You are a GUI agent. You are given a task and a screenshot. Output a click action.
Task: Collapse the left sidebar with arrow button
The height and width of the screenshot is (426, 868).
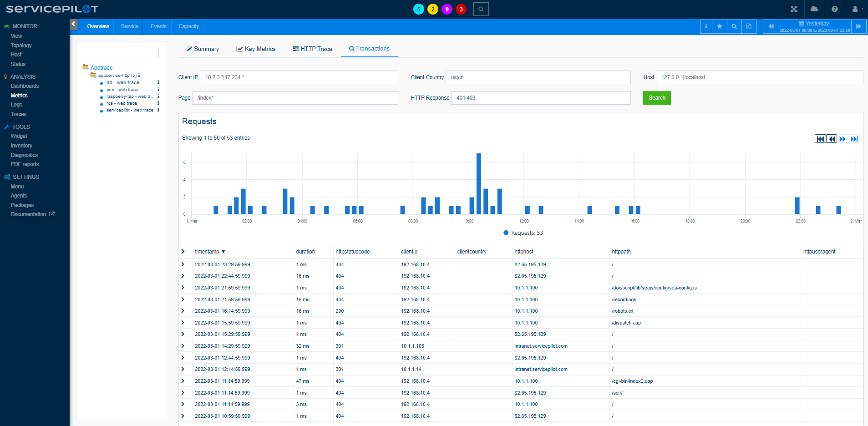click(74, 24)
